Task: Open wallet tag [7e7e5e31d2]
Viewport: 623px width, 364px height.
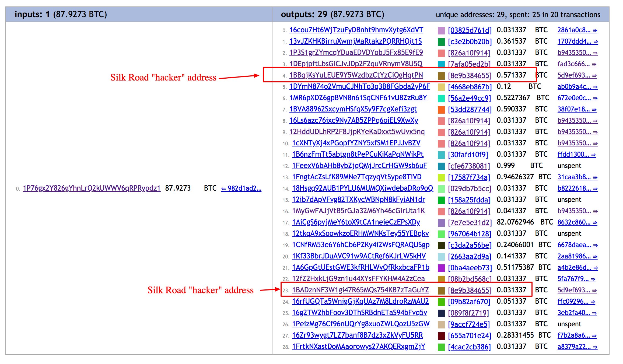Action: coord(470,222)
